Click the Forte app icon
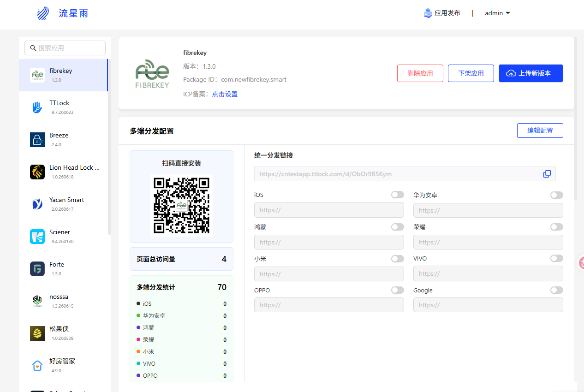 click(x=37, y=269)
